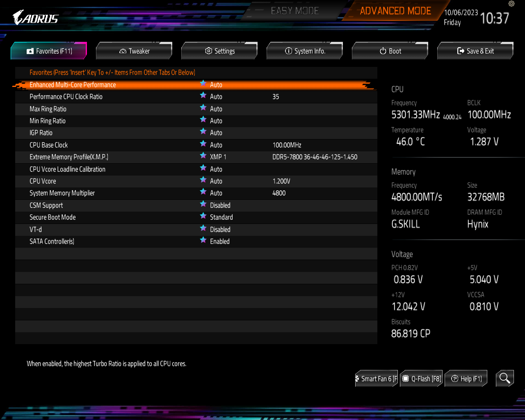This screenshot has height=420, width=525.
Task: Open the search magnifier button
Action: coord(504,378)
